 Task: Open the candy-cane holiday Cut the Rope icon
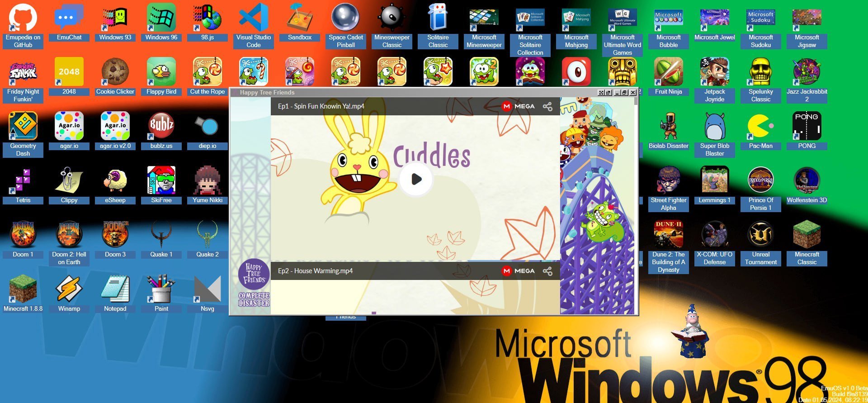[254, 71]
